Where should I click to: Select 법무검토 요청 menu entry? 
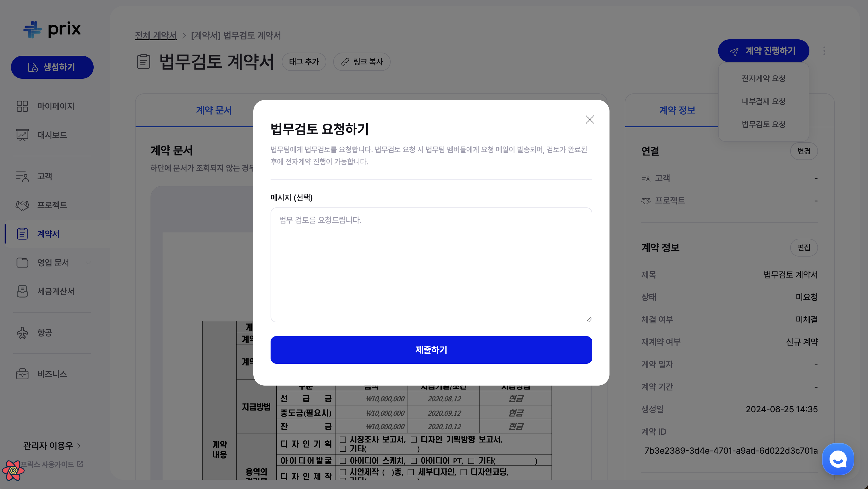coord(763,124)
